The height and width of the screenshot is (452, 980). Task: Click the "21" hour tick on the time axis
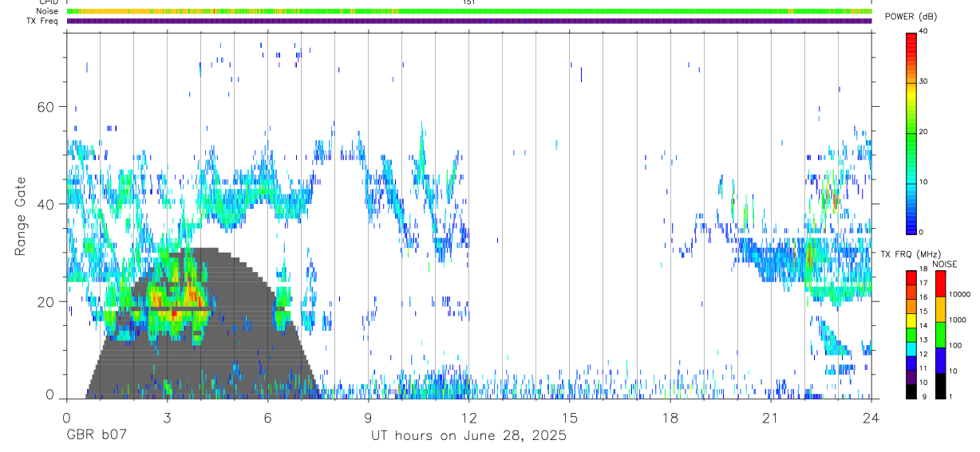771,417
